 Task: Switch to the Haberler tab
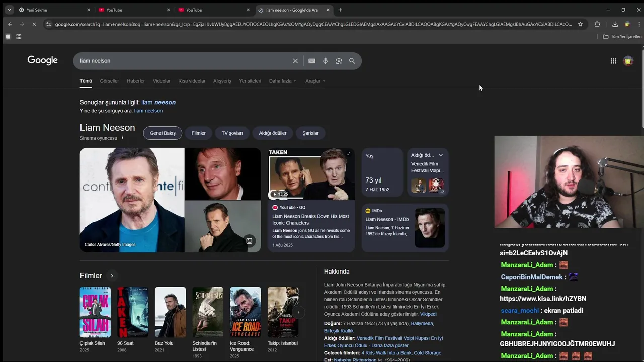tap(136, 81)
